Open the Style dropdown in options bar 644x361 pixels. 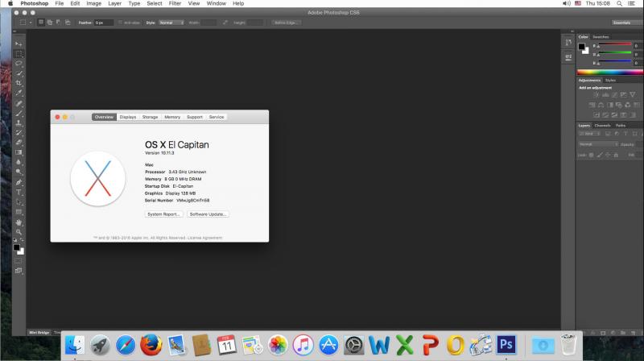click(x=171, y=23)
